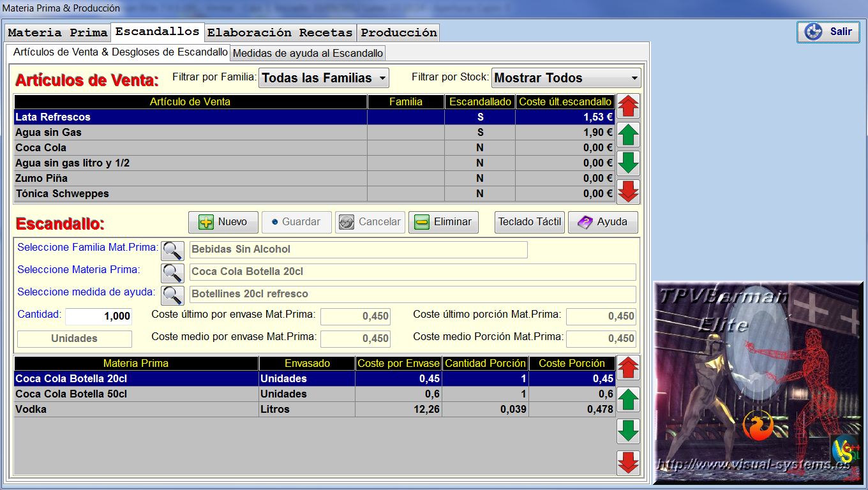
Task: Exit using the Salir button
Action: tap(828, 32)
